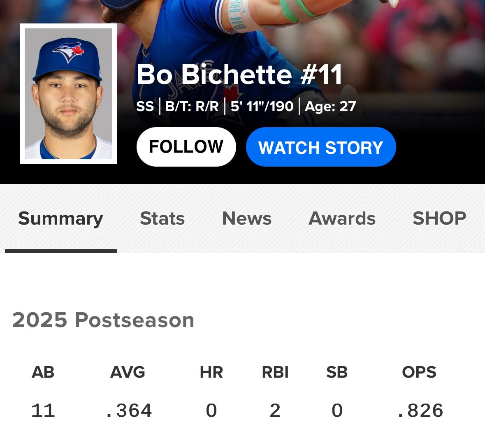The height and width of the screenshot is (448, 485).
Task: Switch to the Stats tab
Action: pos(162,218)
